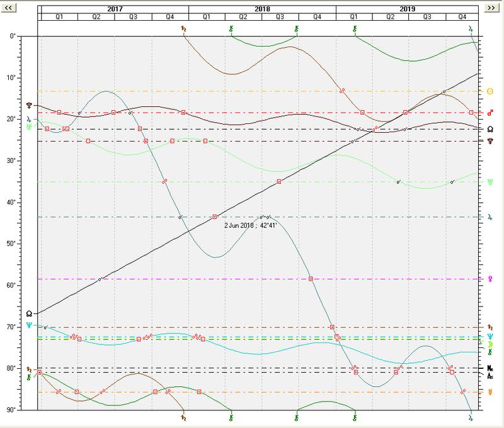Click Saturn glyph on the bottom axis
The width and height of the screenshot is (504, 428).
(x=183, y=418)
